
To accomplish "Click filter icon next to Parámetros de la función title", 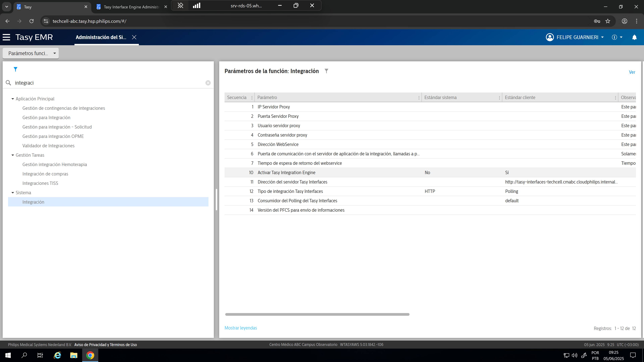I will [x=326, y=71].
